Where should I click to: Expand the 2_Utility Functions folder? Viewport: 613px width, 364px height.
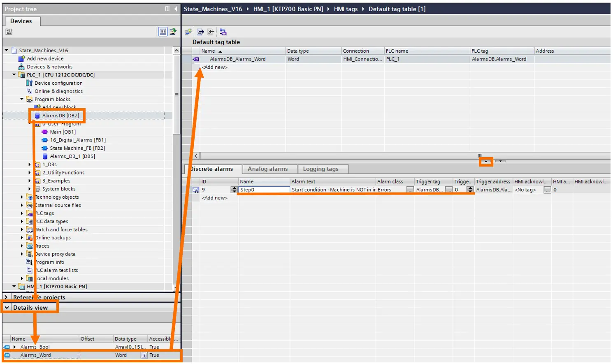pyautogui.click(x=30, y=173)
